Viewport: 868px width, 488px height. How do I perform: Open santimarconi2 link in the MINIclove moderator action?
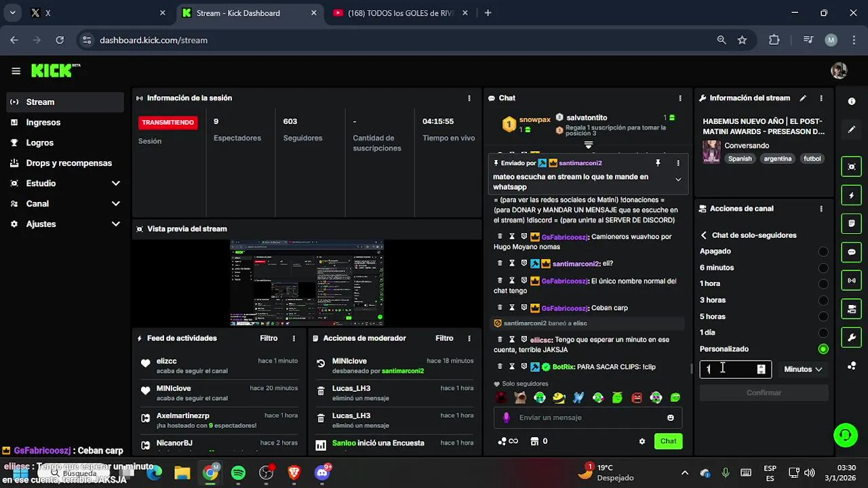point(403,371)
